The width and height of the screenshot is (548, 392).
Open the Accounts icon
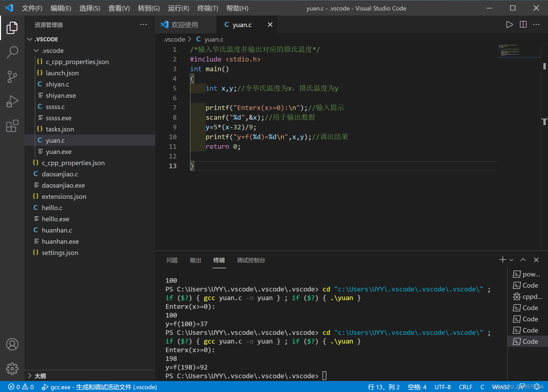click(x=12, y=344)
